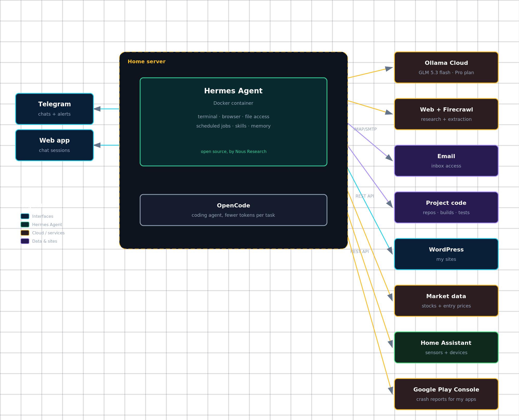Click 'sensors + devices' subtitle
This screenshot has width=519, height=420.
[446, 353]
